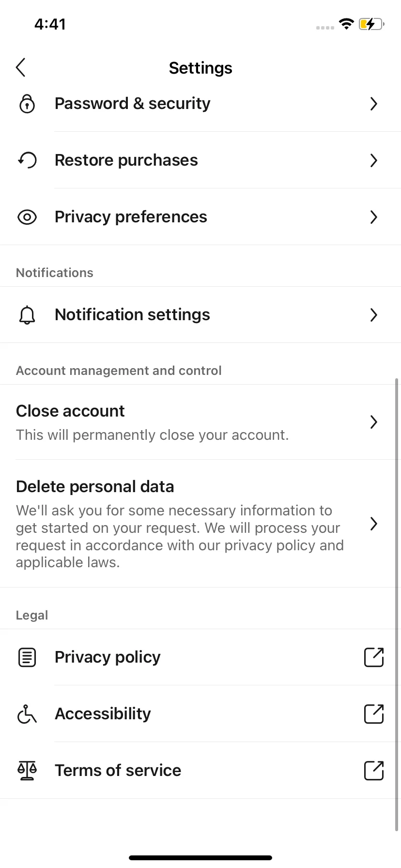This screenshot has height=868, width=401.
Task: Expand Close account chevron
Action: click(x=373, y=422)
